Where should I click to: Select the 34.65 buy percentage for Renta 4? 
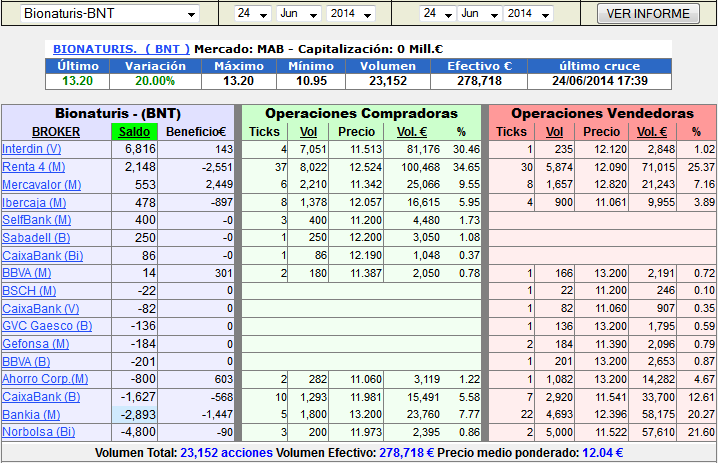[466, 167]
